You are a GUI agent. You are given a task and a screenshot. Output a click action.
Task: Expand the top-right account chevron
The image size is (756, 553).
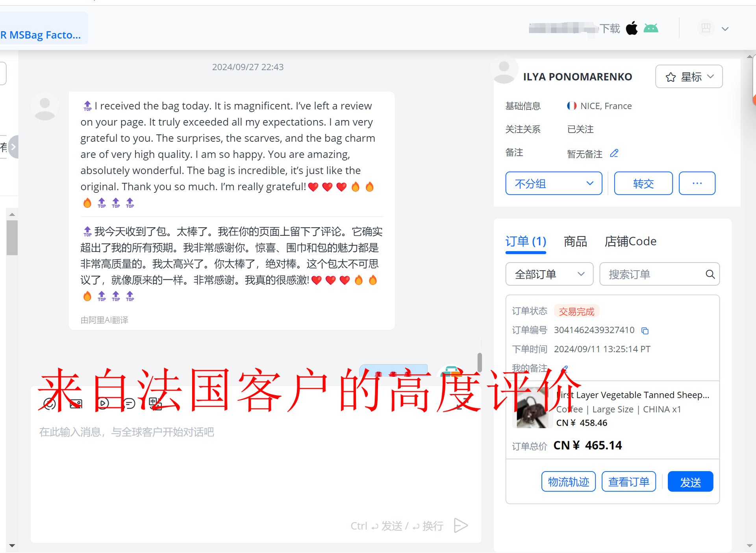725,29
